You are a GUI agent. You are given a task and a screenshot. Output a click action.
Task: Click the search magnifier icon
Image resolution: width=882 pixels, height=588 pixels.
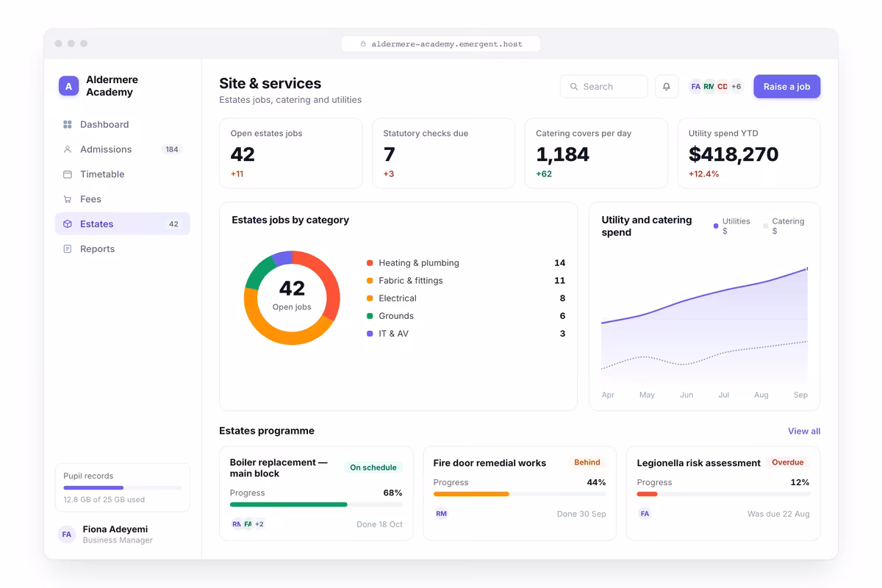coord(574,87)
